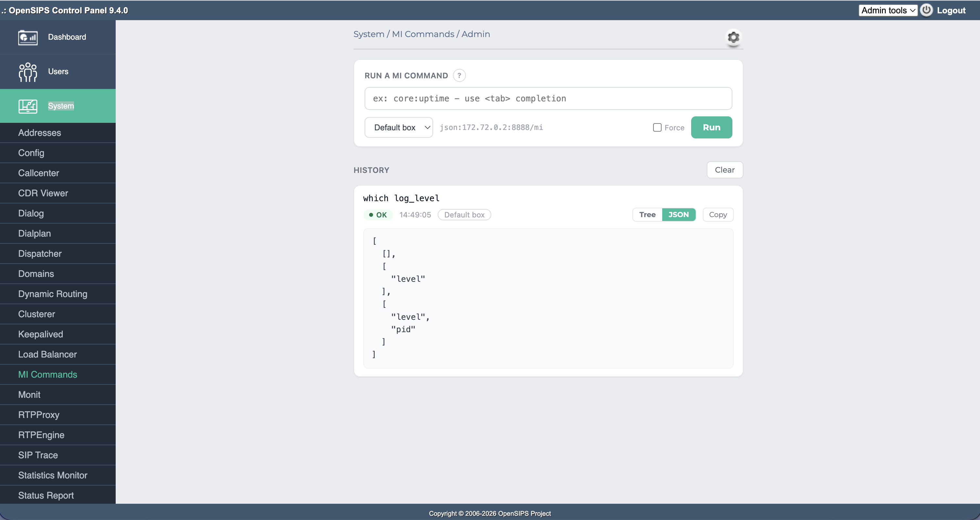This screenshot has width=980, height=520.
Task: Click the System monitor icon
Action: coord(28,106)
